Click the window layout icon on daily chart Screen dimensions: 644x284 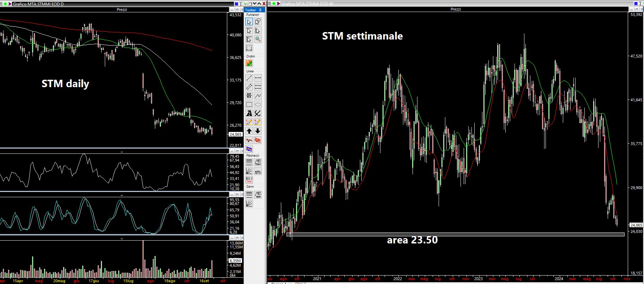click(x=250, y=4)
